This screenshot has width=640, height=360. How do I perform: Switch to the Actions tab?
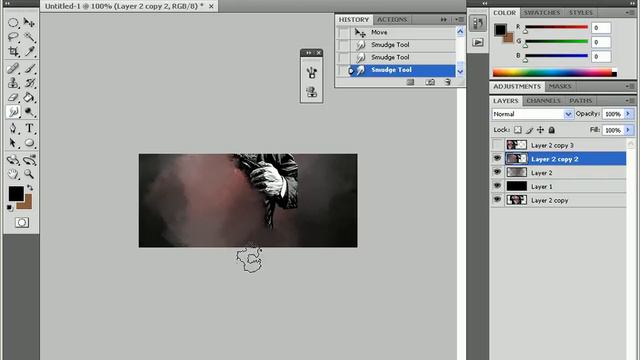tap(392, 20)
